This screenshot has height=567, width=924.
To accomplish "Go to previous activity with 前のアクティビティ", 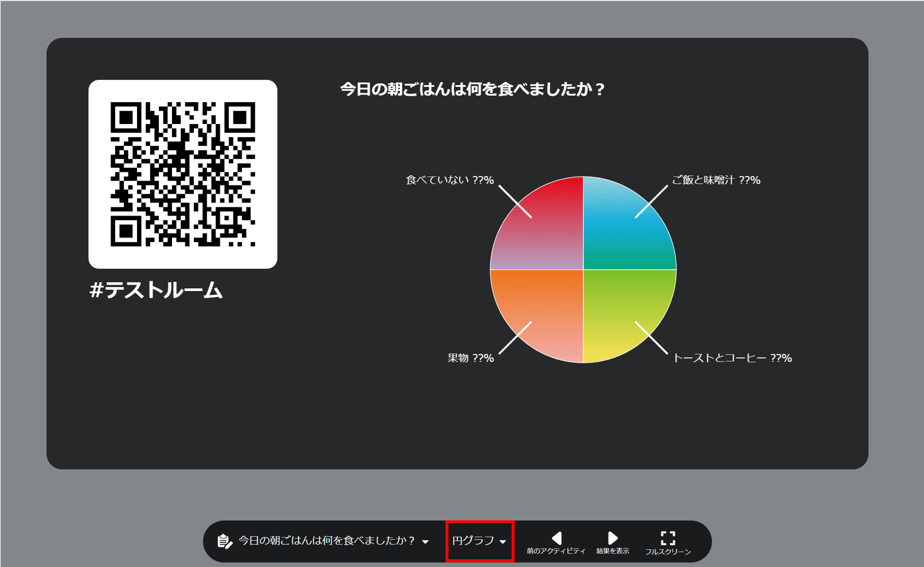I will coord(556,543).
